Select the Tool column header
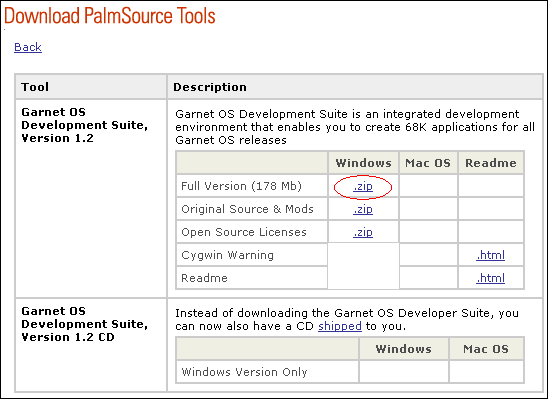Viewport: 548px width, 399px height. [35, 87]
